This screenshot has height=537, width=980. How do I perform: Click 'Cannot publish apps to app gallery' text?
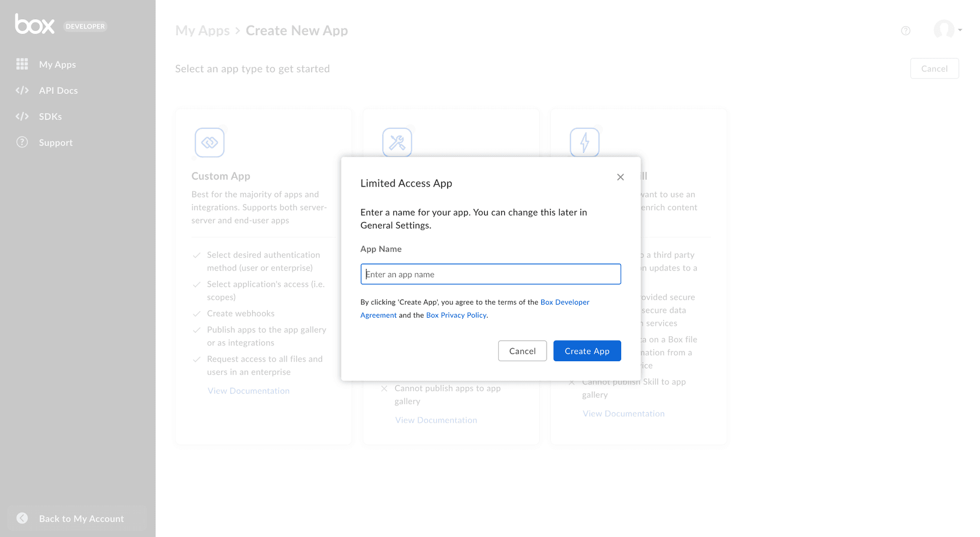pos(448,394)
